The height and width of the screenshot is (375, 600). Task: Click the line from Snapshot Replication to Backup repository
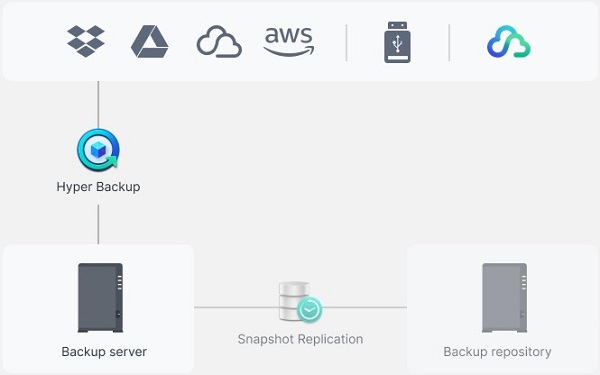pyautogui.click(x=365, y=307)
